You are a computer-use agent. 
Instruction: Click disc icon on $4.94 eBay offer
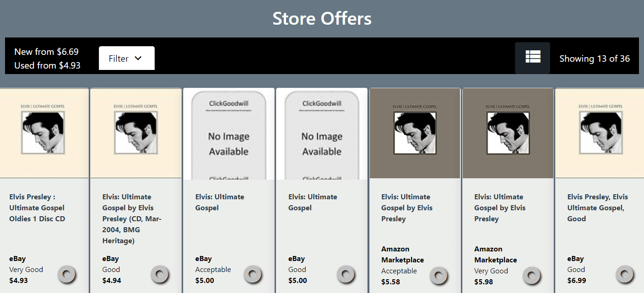[x=160, y=274]
